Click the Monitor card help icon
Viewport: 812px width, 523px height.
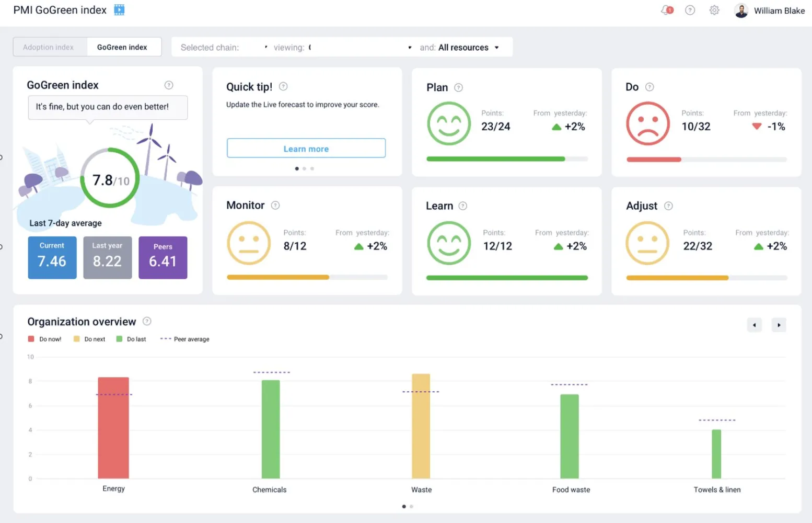(275, 205)
